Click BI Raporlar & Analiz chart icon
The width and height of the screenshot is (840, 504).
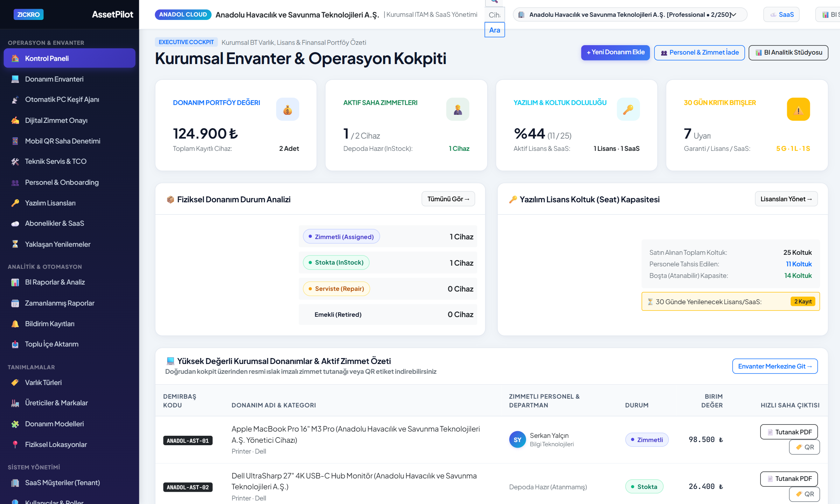[15, 282]
